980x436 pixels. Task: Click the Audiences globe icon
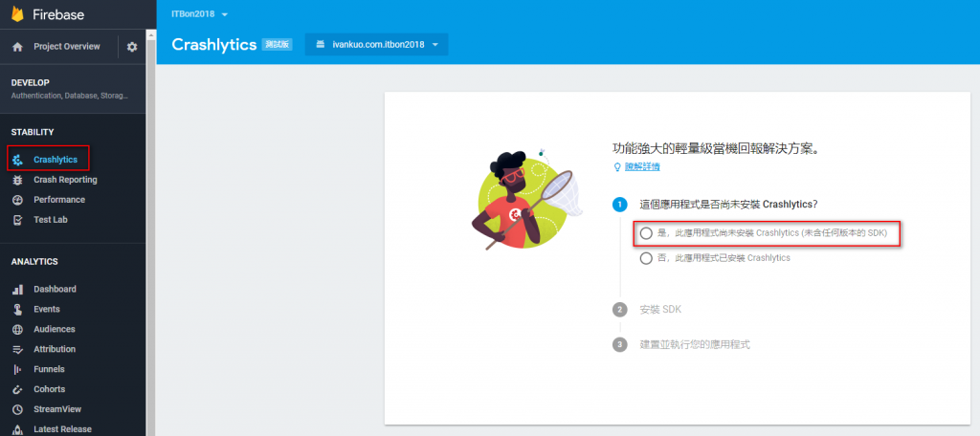tap(17, 329)
